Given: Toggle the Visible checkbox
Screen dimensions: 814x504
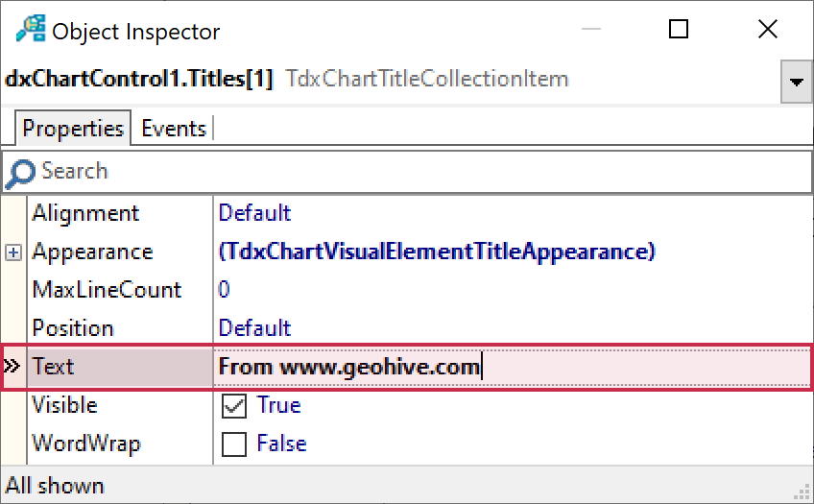Looking at the screenshot, I should pos(233,406).
